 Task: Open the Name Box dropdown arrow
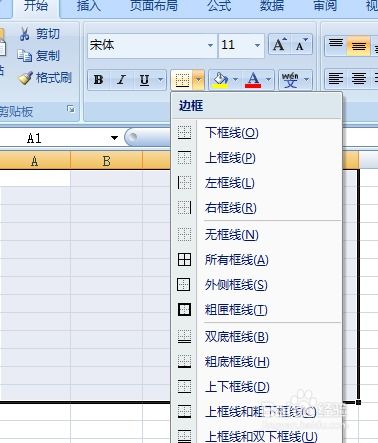(114, 138)
